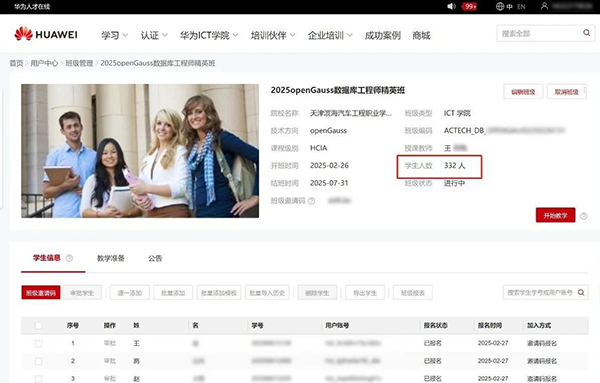Select the 教学准备 tab
The image size is (600, 383).
click(111, 258)
